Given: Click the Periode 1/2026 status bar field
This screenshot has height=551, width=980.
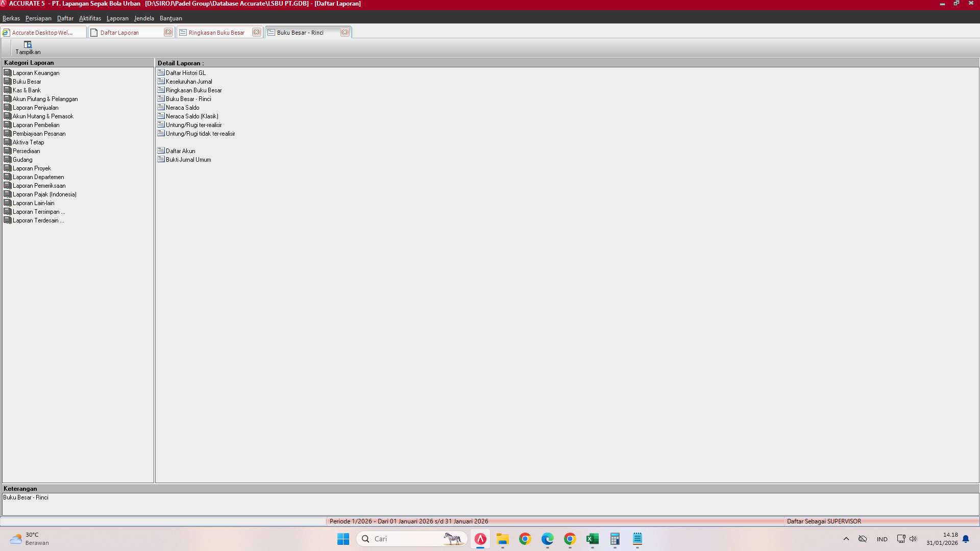Looking at the screenshot, I should 408,521.
